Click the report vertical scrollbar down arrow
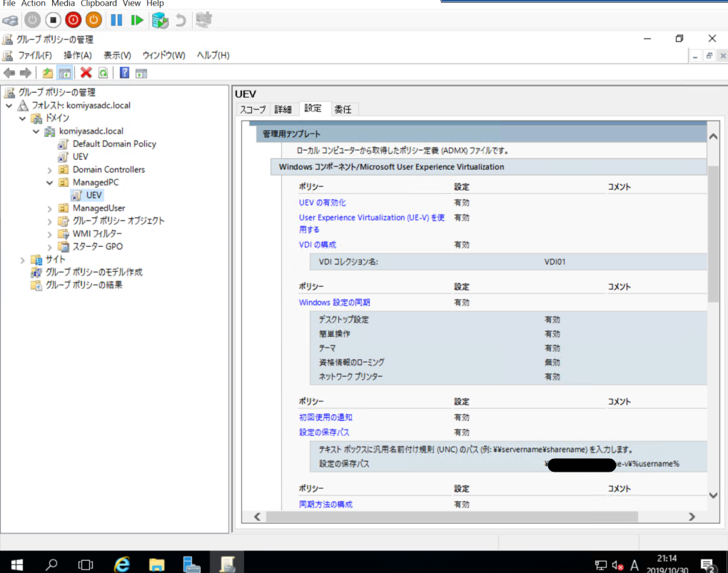The image size is (728, 573). point(714,495)
